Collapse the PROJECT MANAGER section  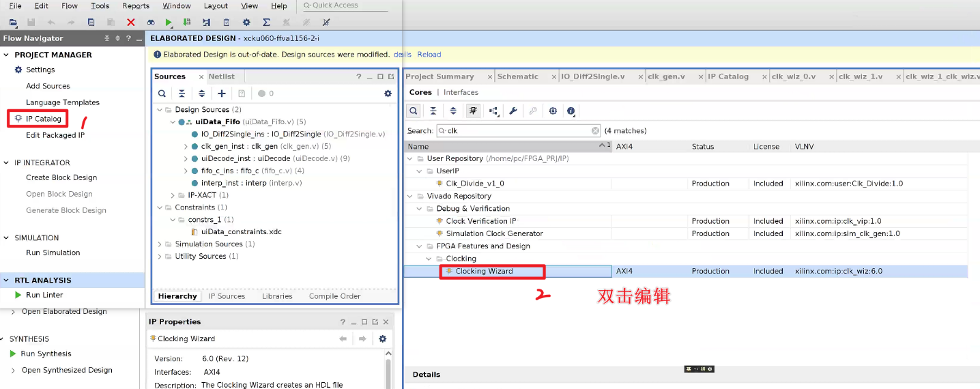(7, 55)
